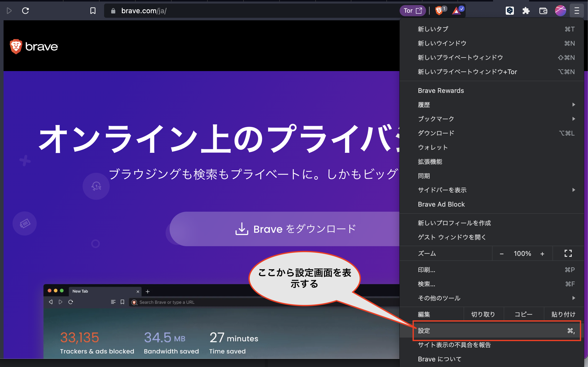Click the 33,135 Trackers & ads blocked stat
588x367 pixels.
tap(97, 343)
